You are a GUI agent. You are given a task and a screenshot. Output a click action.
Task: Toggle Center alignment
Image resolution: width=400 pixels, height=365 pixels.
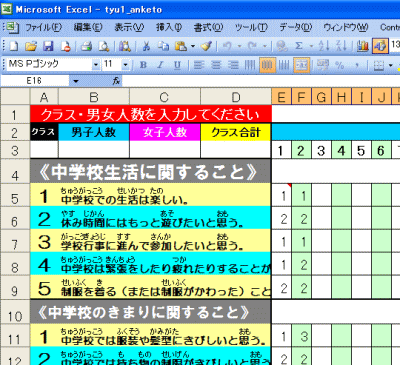[x=216, y=65]
